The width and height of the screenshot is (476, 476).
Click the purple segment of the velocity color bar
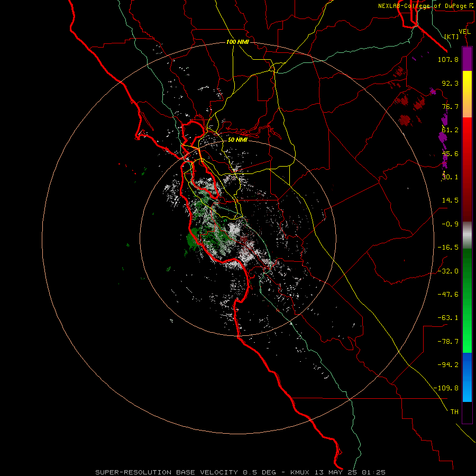(x=467, y=59)
